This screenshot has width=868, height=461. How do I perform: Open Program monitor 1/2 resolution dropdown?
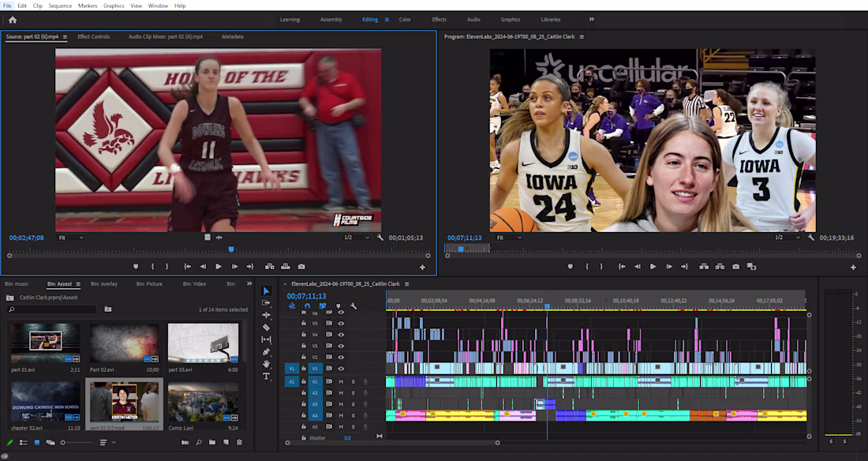786,237
